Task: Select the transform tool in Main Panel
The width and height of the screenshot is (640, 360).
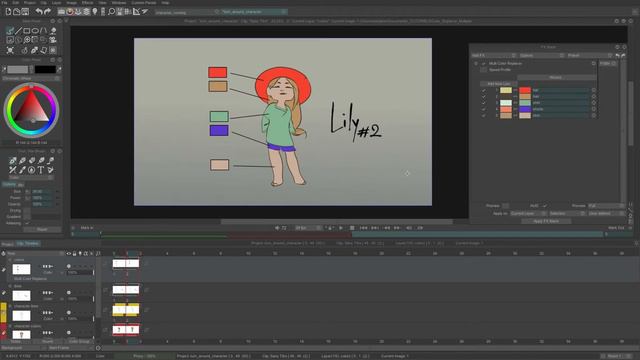Action: click(x=10, y=50)
